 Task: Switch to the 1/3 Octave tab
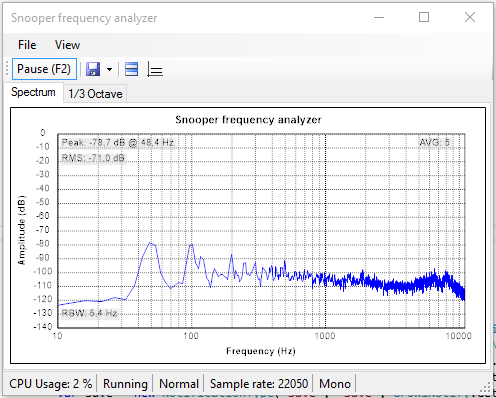coord(95,94)
